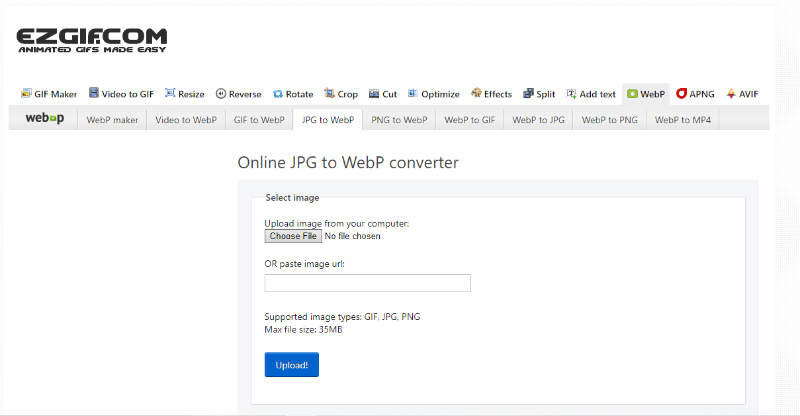This screenshot has height=416, width=800.
Task: Open the Rotate tool icon
Action: pos(278,94)
